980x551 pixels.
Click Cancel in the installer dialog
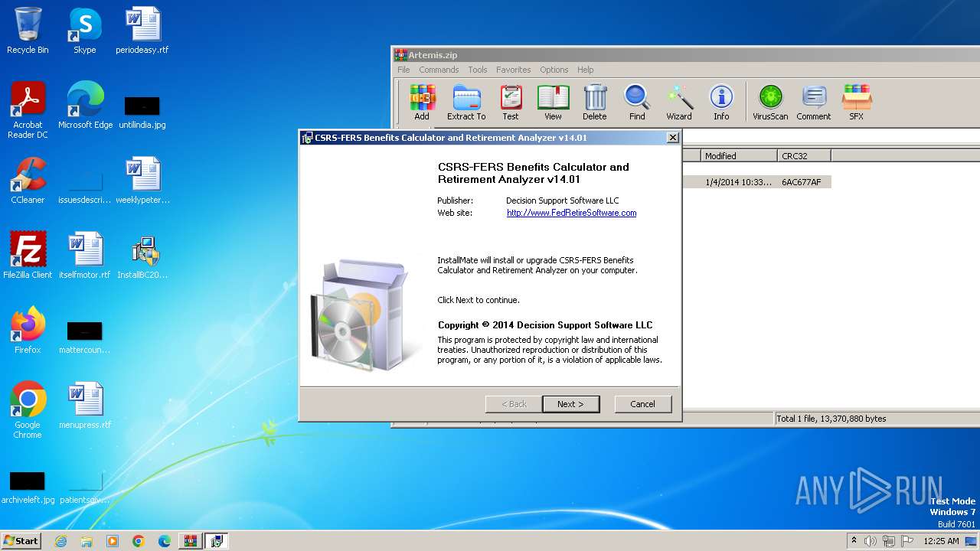pos(642,404)
